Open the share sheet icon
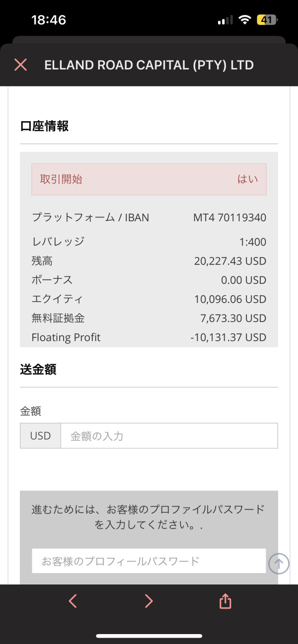298x644 pixels. click(225, 601)
